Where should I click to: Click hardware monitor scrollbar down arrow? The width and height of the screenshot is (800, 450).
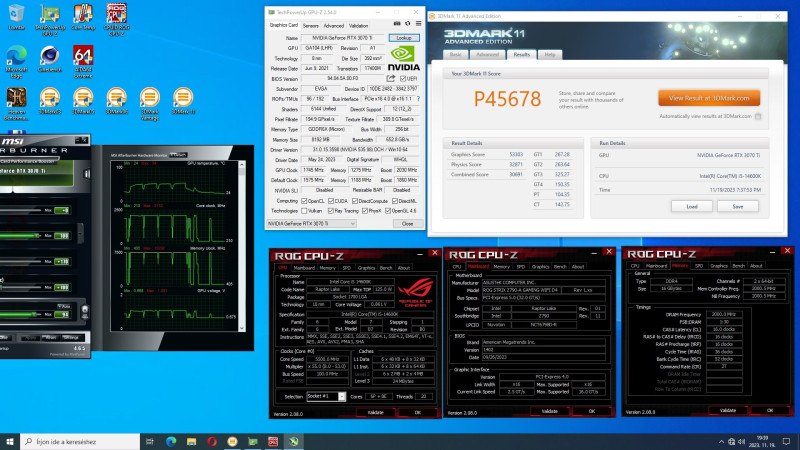tap(242, 328)
